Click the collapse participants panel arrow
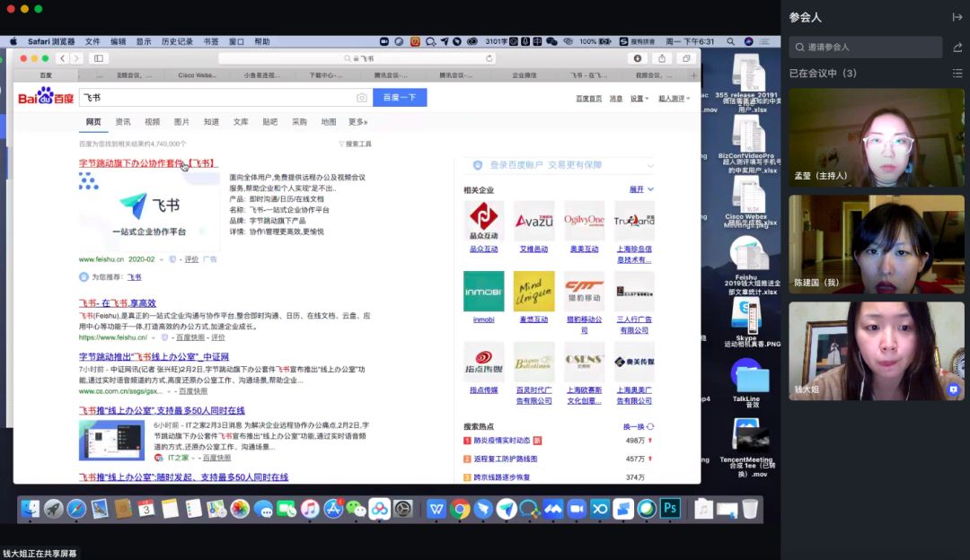 [957, 17]
